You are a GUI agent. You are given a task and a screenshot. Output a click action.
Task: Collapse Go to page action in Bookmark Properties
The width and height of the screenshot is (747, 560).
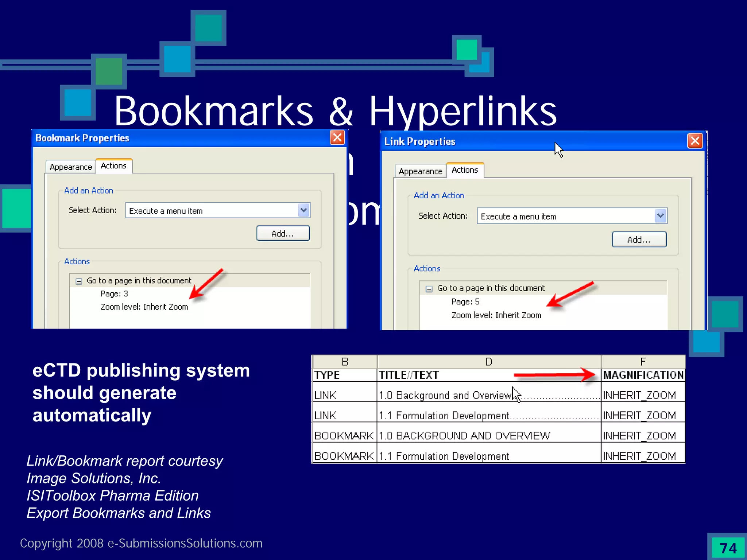(x=79, y=281)
